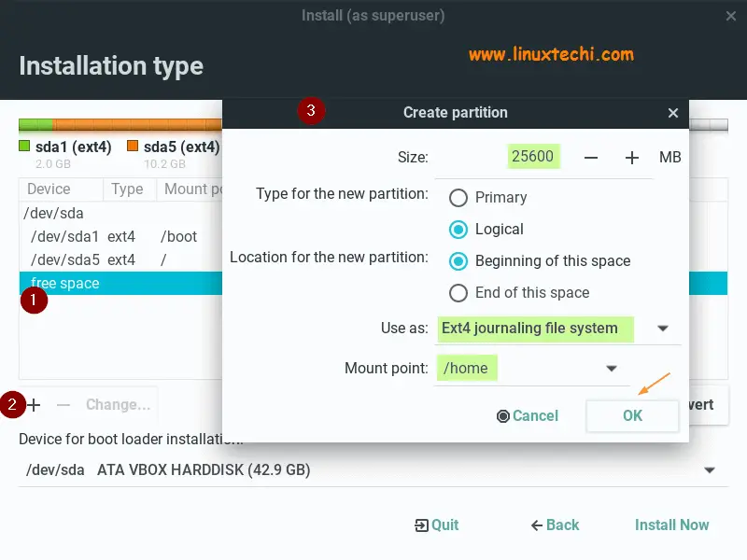Confirm partition with OK button
The height and width of the screenshot is (560, 747).
click(632, 415)
